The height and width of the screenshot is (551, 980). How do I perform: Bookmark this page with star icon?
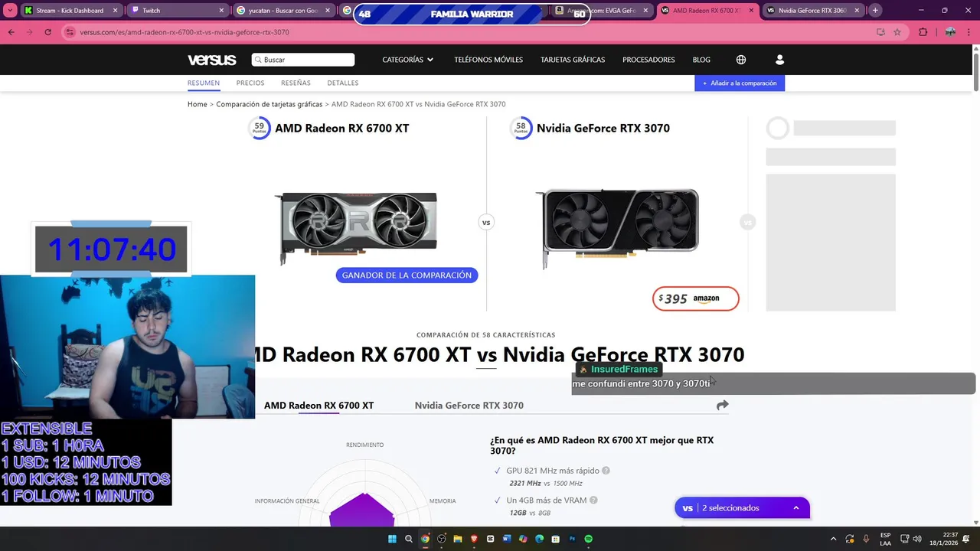click(x=897, y=32)
